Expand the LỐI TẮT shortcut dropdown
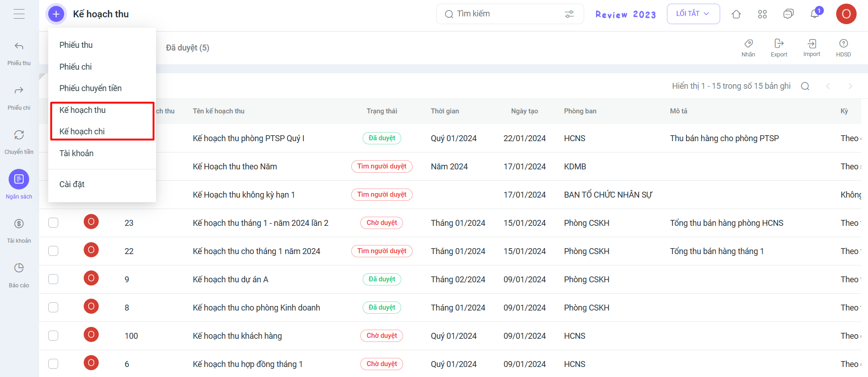 693,14
